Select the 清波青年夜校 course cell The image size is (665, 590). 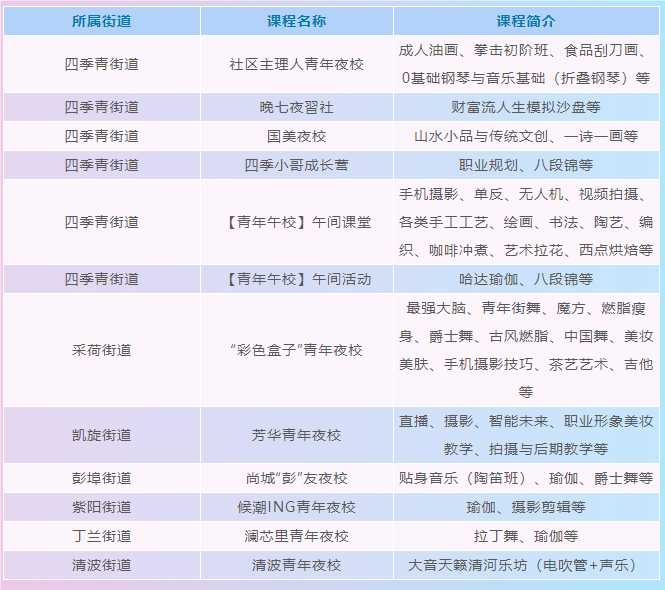[x=296, y=565]
